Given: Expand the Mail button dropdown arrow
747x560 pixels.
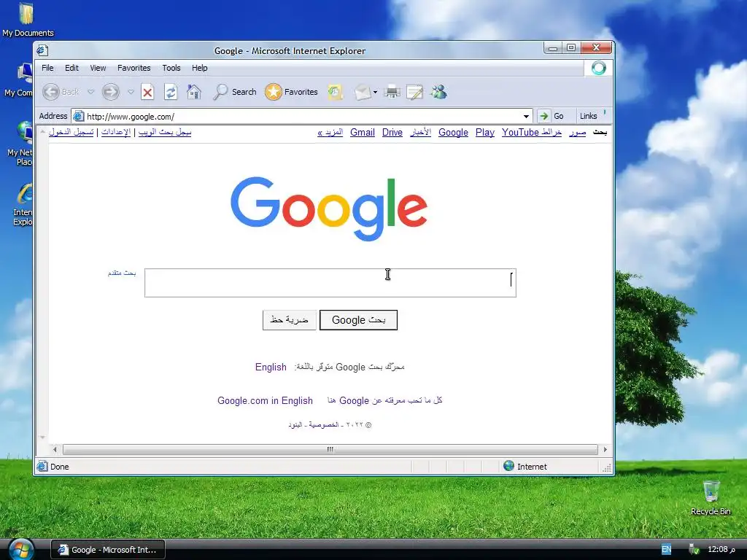Looking at the screenshot, I should coord(376,92).
